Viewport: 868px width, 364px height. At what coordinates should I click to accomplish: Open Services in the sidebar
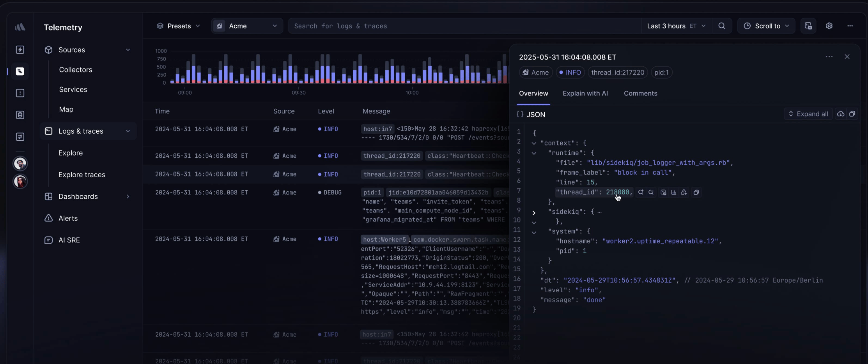(73, 90)
